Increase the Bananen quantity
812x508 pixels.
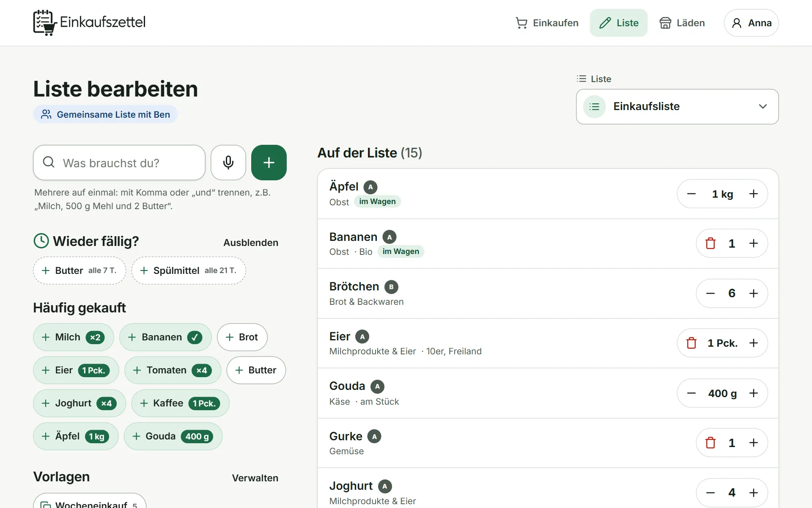(x=754, y=243)
